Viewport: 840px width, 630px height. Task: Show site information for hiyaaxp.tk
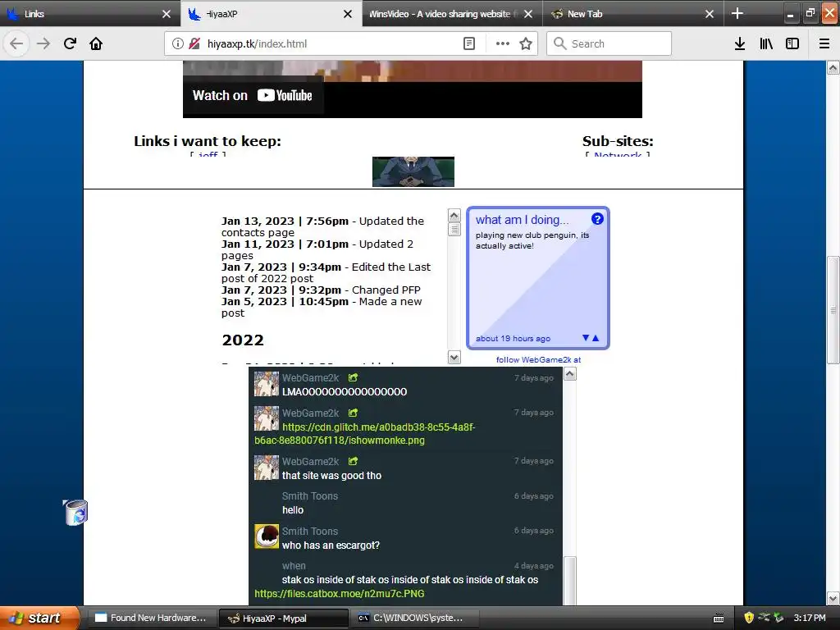tap(177, 43)
